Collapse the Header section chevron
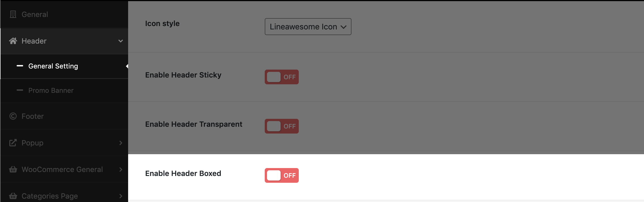The height and width of the screenshot is (202, 644). (121, 41)
